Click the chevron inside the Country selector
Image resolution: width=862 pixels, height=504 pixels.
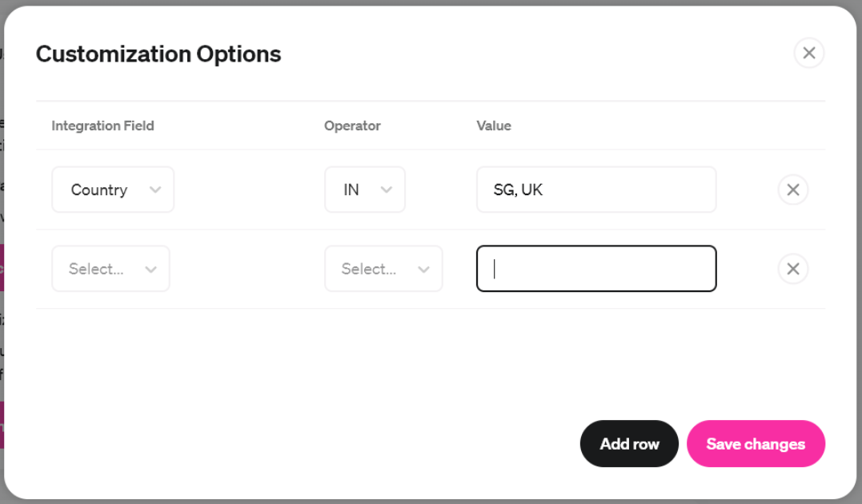[x=157, y=190]
